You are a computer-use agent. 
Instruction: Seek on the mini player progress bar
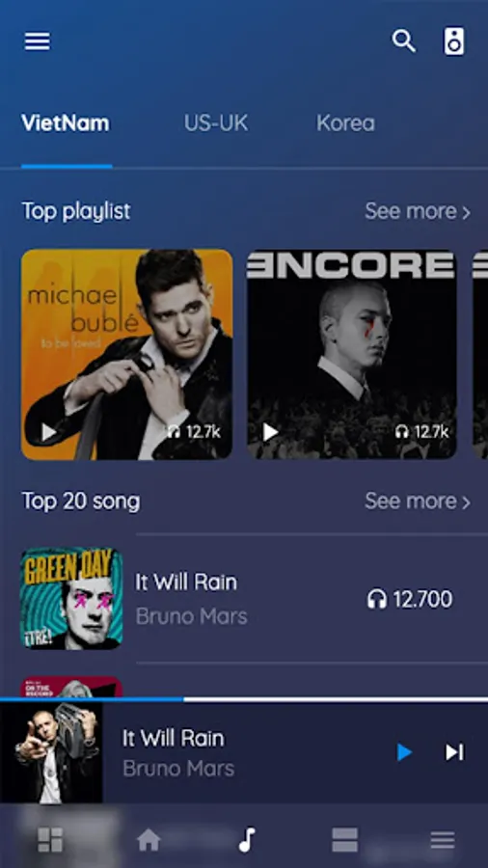(244, 700)
